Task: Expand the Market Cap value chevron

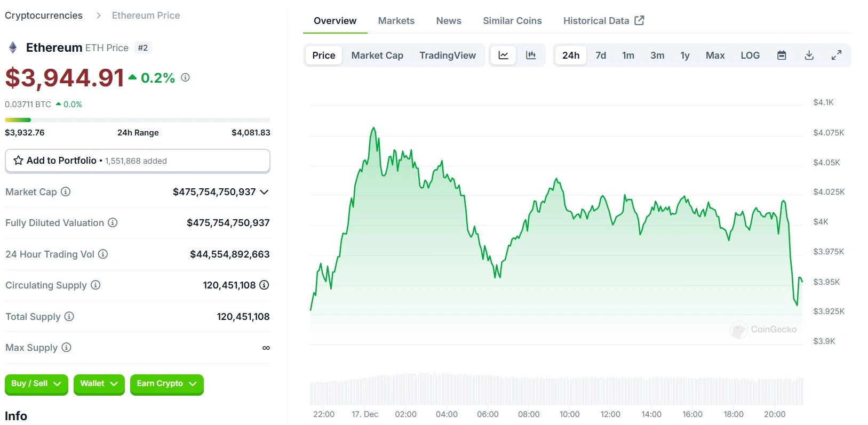Action: click(264, 192)
